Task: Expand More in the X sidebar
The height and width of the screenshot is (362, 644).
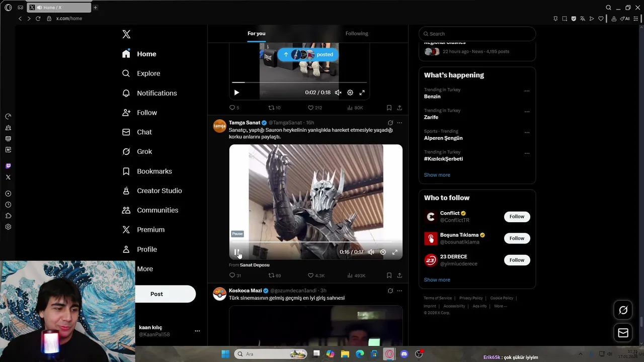Action: click(144, 269)
